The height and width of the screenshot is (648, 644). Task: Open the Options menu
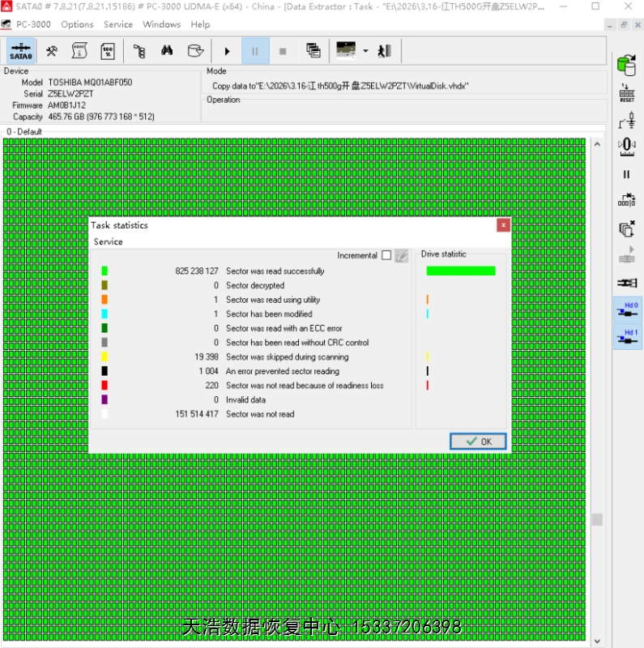[x=77, y=24]
